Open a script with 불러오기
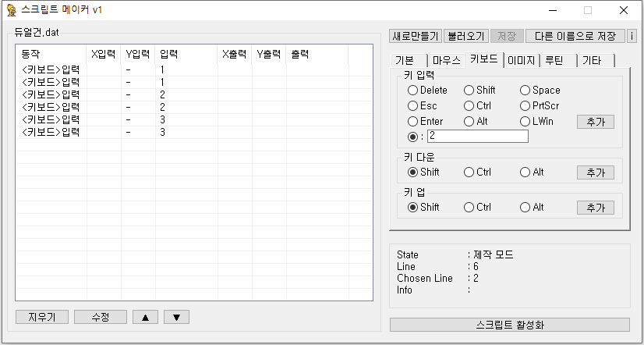The width and height of the screenshot is (644, 345). (466, 36)
